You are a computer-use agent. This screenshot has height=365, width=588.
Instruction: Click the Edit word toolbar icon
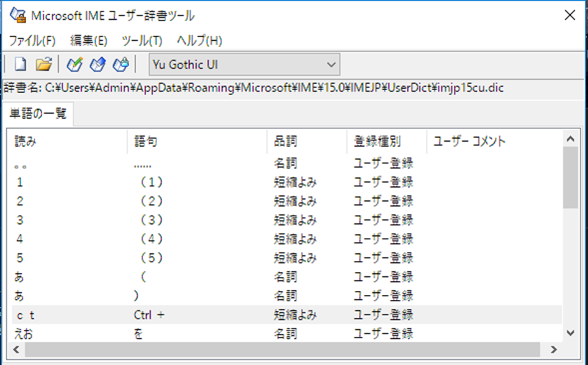click(x=98, y=64)
